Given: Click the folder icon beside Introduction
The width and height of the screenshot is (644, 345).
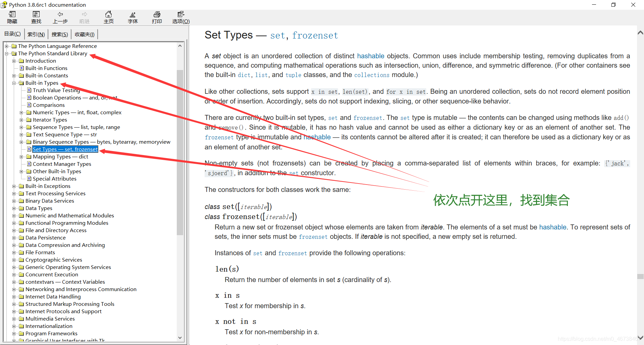Looking at the screenshot, I should coord(21,61).
